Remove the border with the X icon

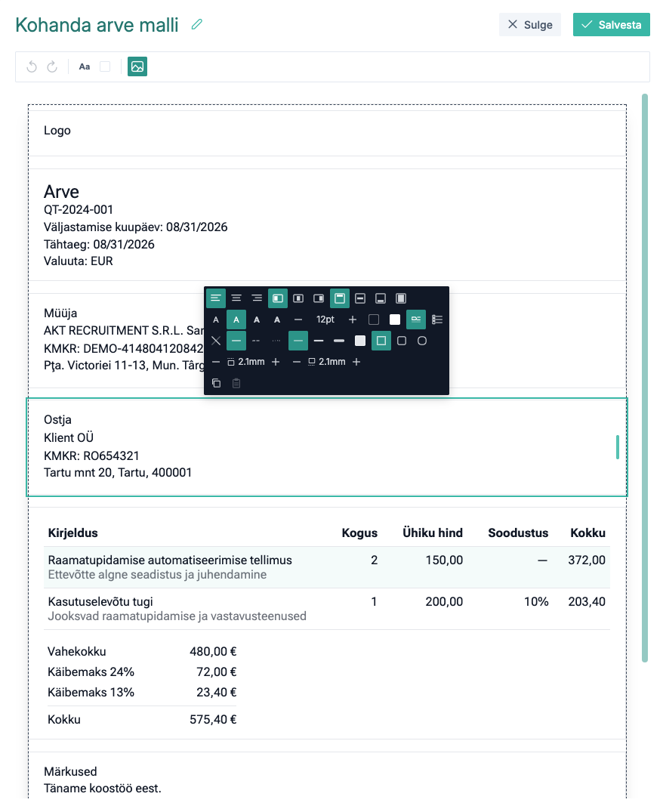[216, 341]
